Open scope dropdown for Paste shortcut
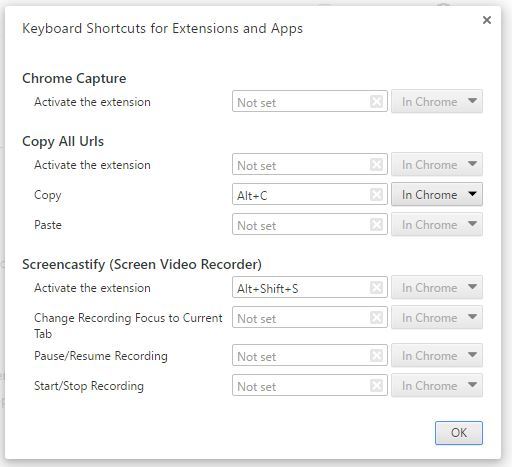 (x=437, y=224)
